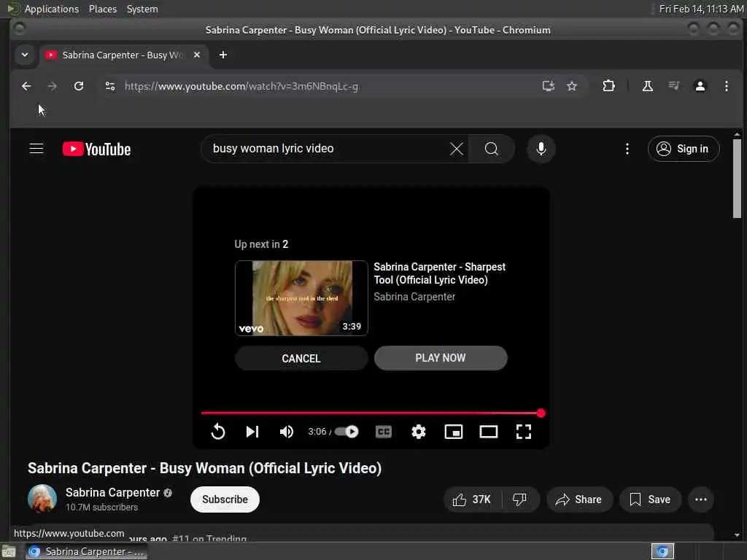Open Chromium three-dot main menu
747x560 pixels.
pos(726,86)
